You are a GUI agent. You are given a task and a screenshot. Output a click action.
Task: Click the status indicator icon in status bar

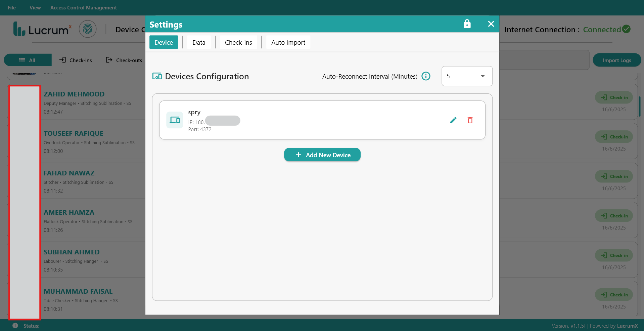tap(15, 326)
